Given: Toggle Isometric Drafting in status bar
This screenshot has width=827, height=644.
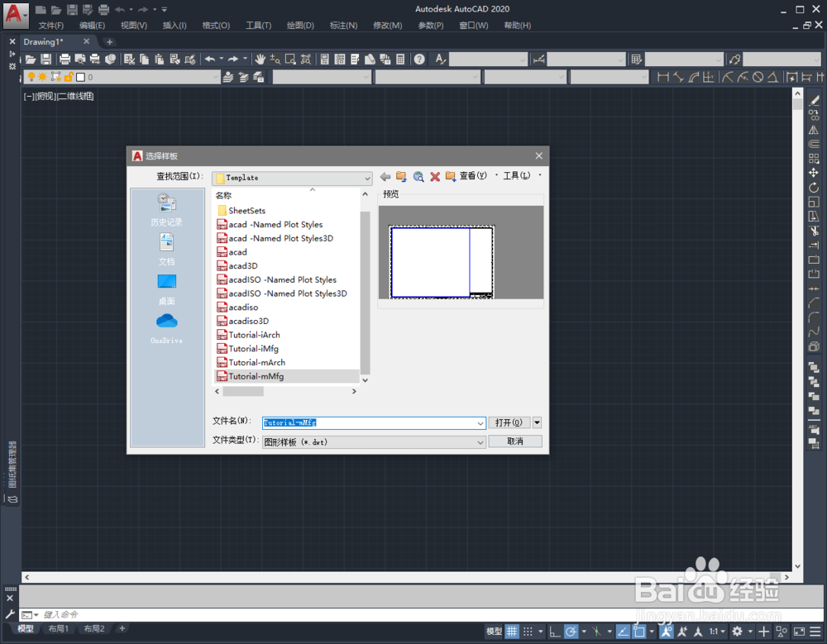Looking at the screenshot, I should (x=596, y=632).
